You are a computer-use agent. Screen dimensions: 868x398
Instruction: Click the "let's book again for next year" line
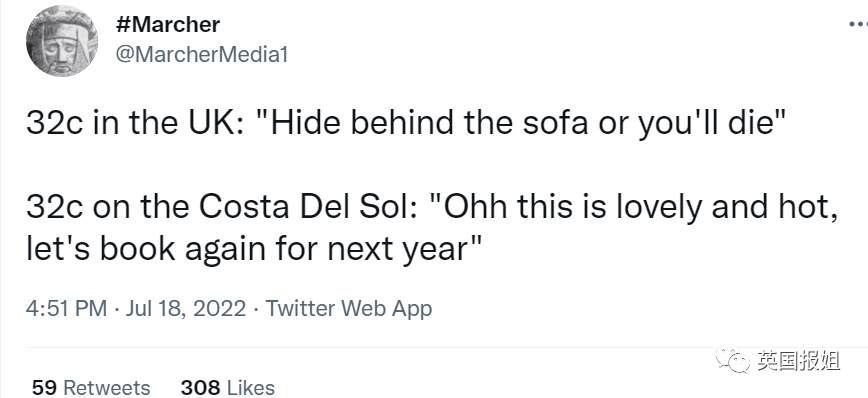pos(254,249)
